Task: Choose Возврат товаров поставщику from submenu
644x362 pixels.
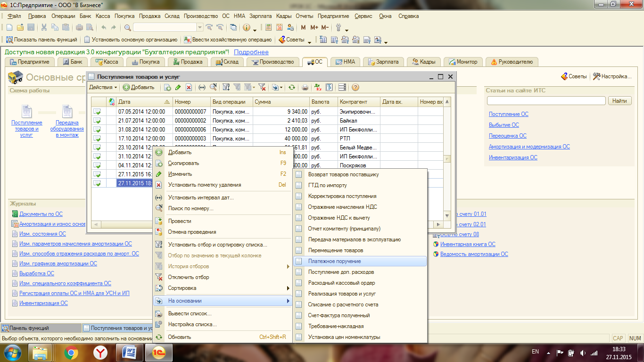Action: click(360, 174)
